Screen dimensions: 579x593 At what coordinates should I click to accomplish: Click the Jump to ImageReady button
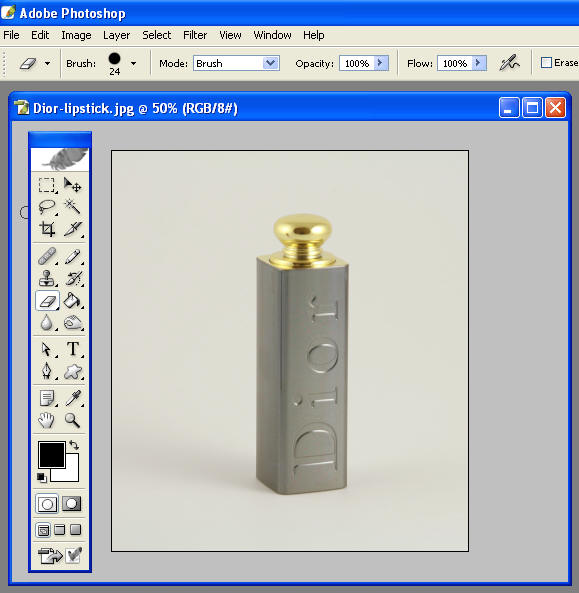click(x=50, y=556)
